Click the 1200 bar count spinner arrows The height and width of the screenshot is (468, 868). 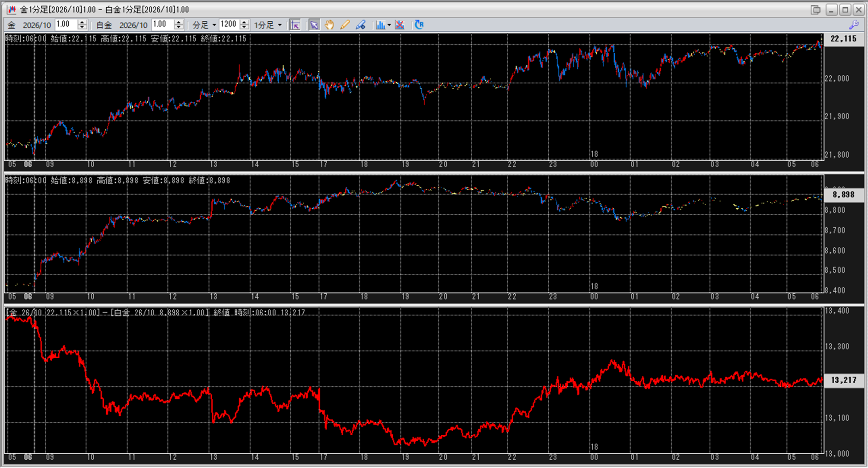[x=244, y=25]
